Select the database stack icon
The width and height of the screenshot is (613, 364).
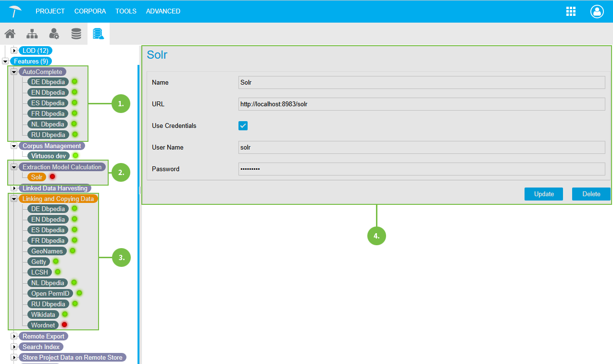[x=76, y=34]
